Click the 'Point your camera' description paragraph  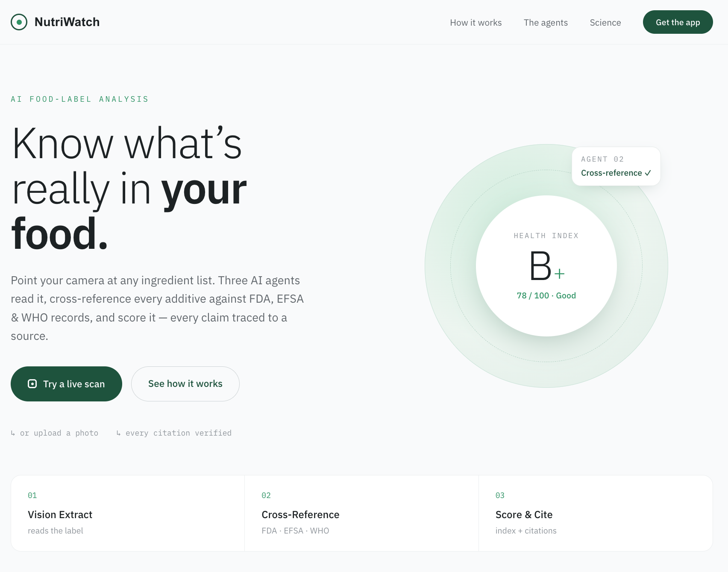click(x=157, y=308)
